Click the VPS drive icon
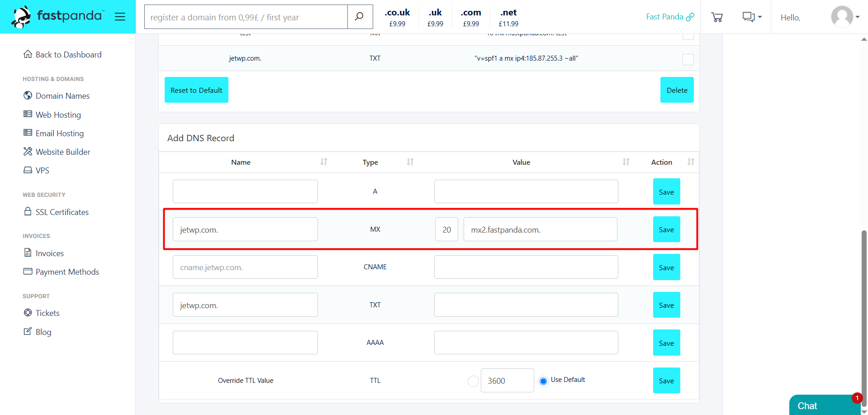 pyautogui.click(x=28, y=170)
